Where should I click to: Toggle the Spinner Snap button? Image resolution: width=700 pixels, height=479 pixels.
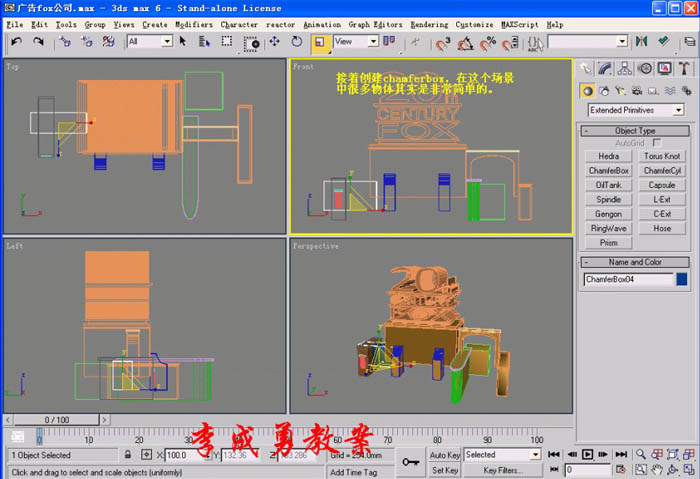point(510,43)
